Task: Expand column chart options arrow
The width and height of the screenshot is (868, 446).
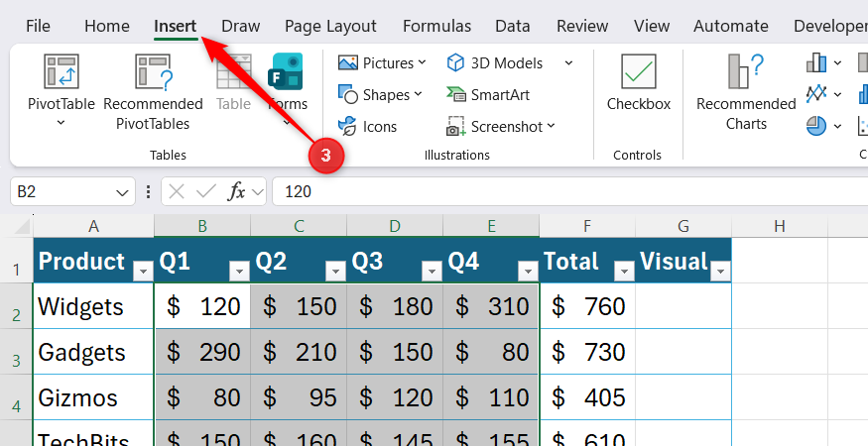Action: pyautogui.click(x=837, y=63)
